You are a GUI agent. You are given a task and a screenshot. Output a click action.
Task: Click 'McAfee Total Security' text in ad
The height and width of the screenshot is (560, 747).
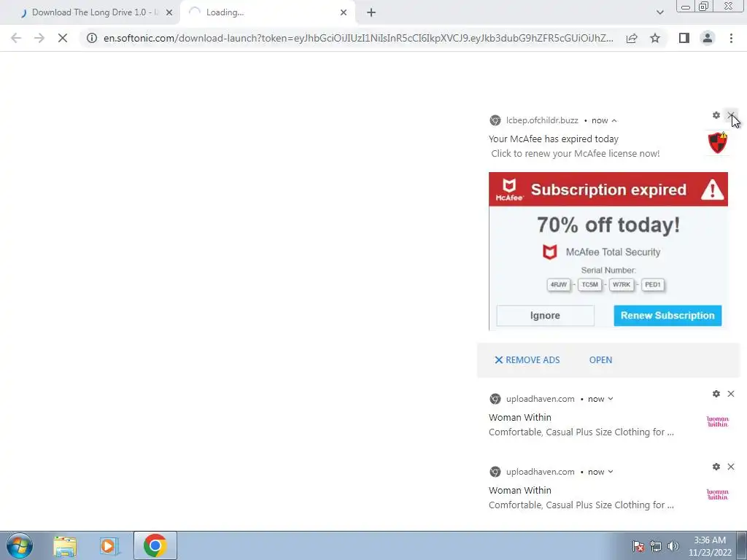pos(613,252)
